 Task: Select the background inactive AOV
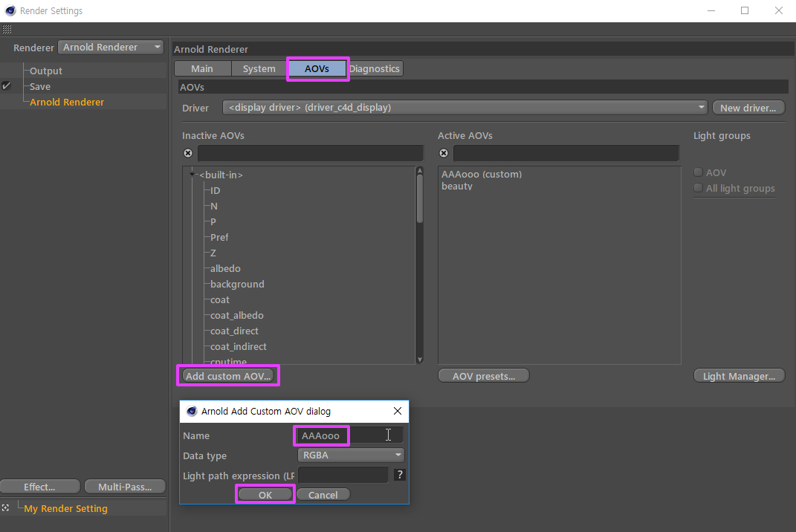coord(237,284)
